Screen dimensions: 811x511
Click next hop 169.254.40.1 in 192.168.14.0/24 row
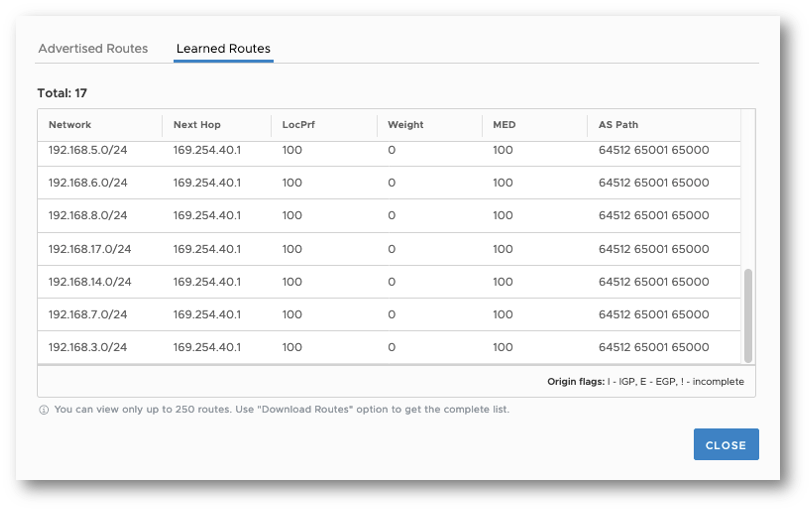pos(207,282)
